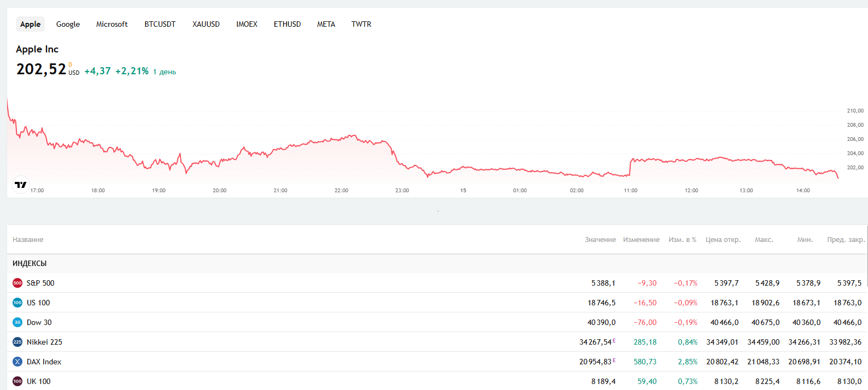Click the Dow 30 index icon

[17, 322]
